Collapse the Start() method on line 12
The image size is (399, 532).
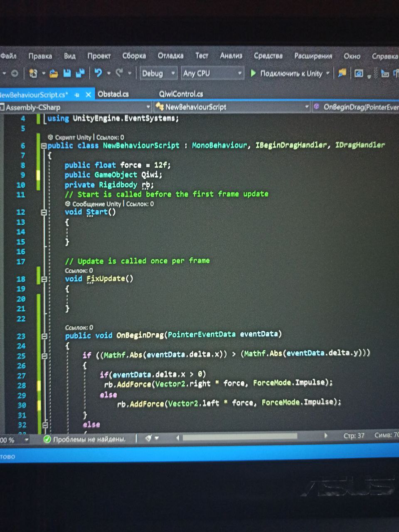pos(44,212)
